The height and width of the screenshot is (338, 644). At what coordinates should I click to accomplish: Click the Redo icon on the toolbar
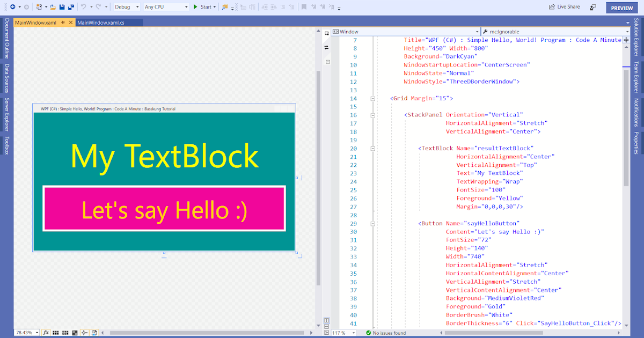pos(99,7)
